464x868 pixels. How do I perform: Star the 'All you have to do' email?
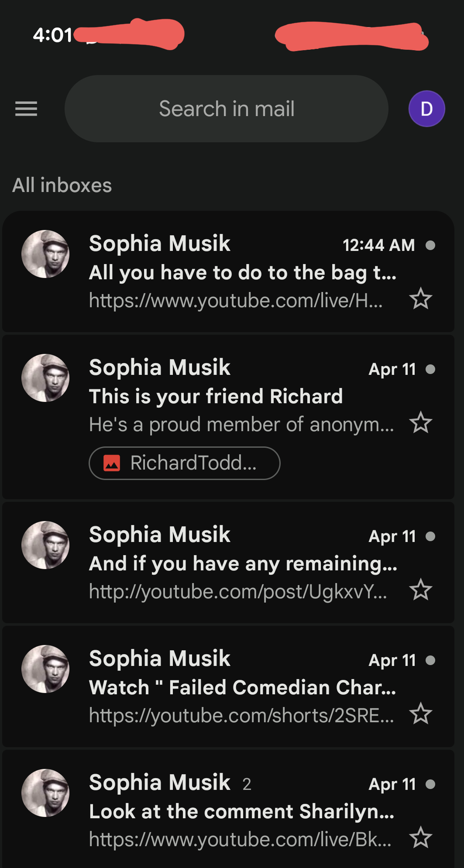[x=421, y=299]
